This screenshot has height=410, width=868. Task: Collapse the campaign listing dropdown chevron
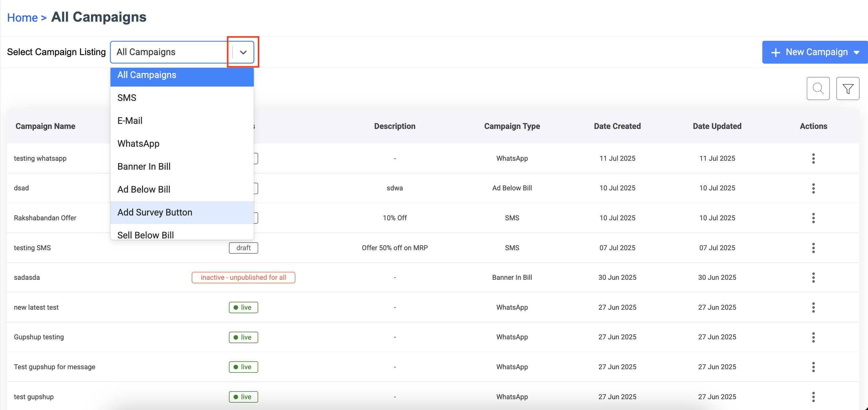click(243, 52)
